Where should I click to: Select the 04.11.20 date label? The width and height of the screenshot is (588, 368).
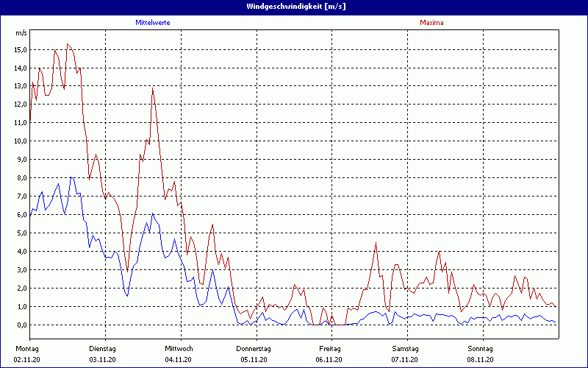[x=179, y=360]
